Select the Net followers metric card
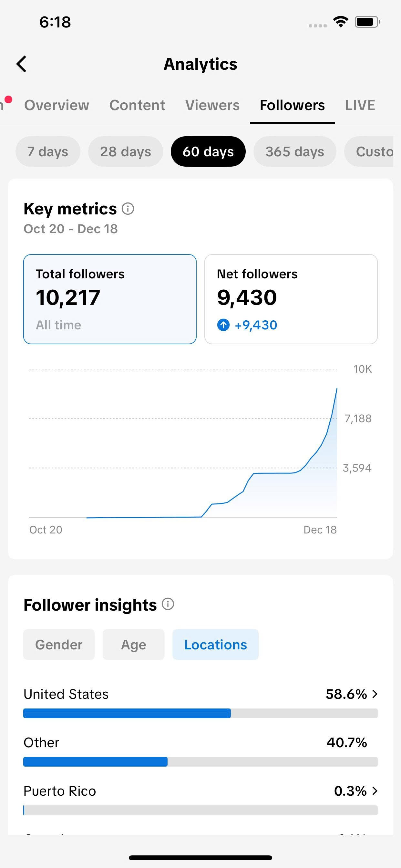 tap(291, 299)
